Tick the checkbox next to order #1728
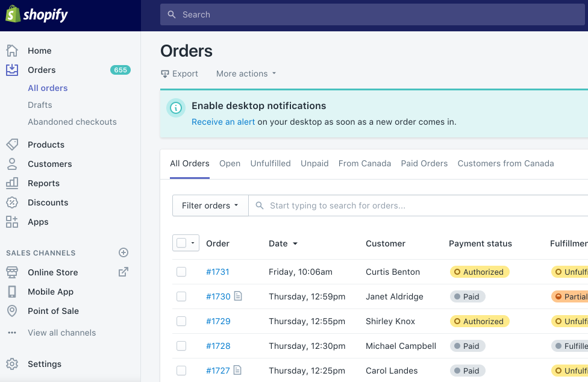588x382 pixels. tap(181, 346)
